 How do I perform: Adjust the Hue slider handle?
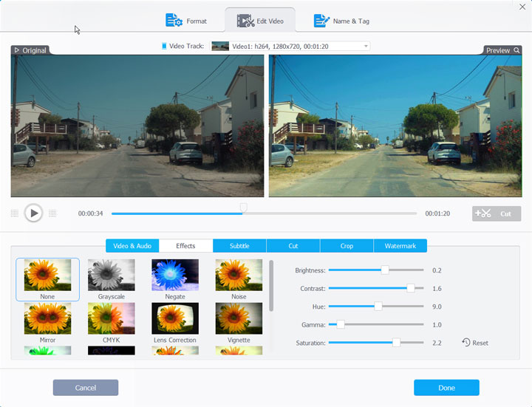pyautogui.click(x=378, y=307)
